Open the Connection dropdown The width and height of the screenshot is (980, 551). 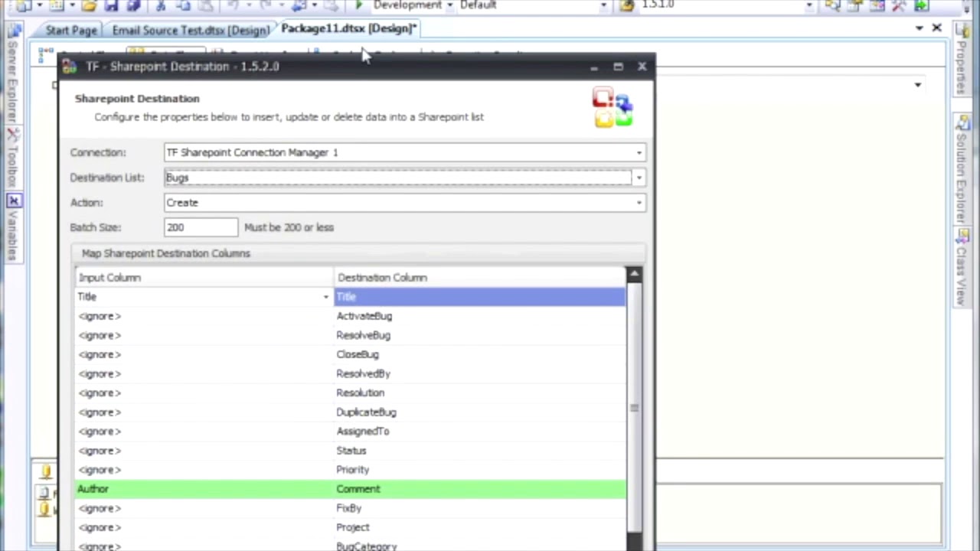[639, 152]
